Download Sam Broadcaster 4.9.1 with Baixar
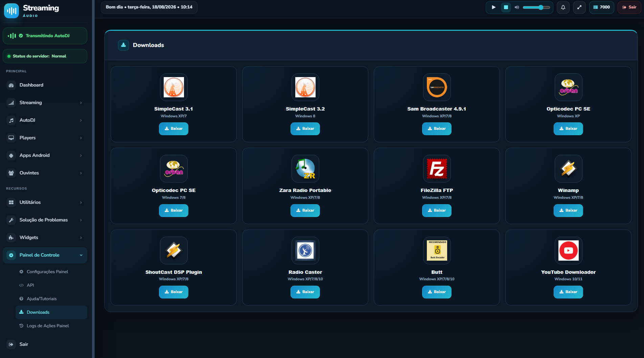The image size is (644, 358). pyautogui.click(x=437, y=129)
